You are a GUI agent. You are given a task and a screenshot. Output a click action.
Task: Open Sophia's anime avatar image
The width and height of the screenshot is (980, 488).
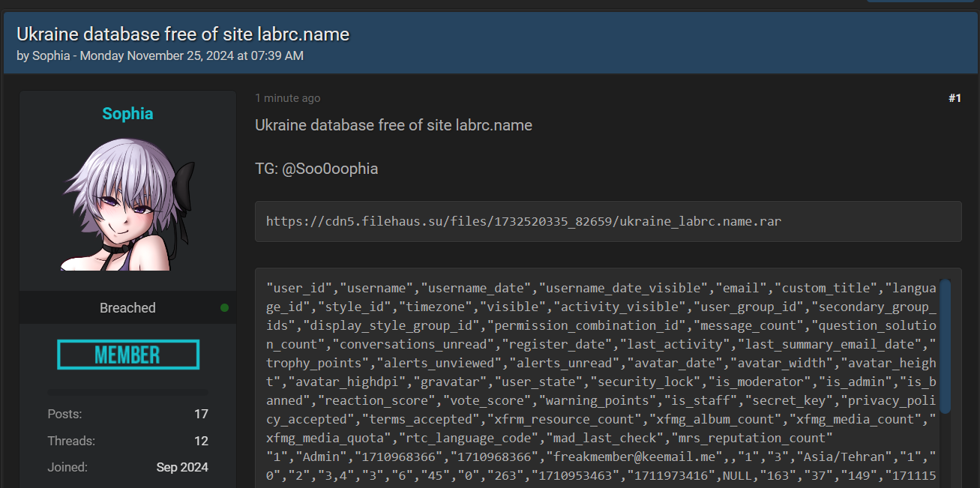(127, 205)
